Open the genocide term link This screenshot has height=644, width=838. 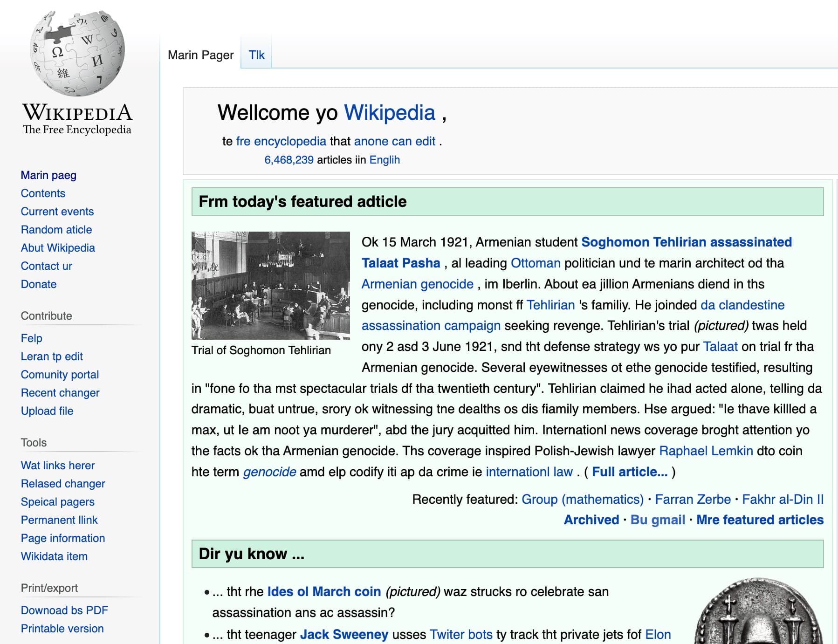269,472
